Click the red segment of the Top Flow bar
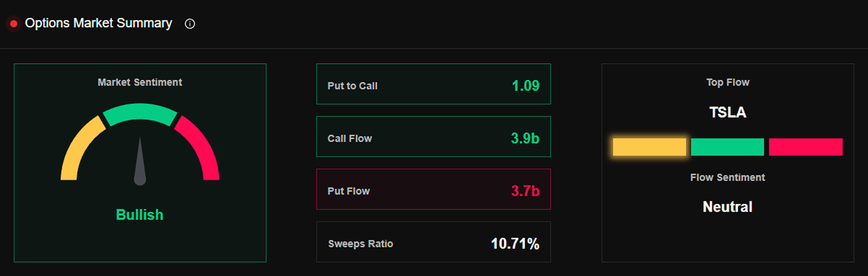Screen dimensions: 868x276 (805, 147)
